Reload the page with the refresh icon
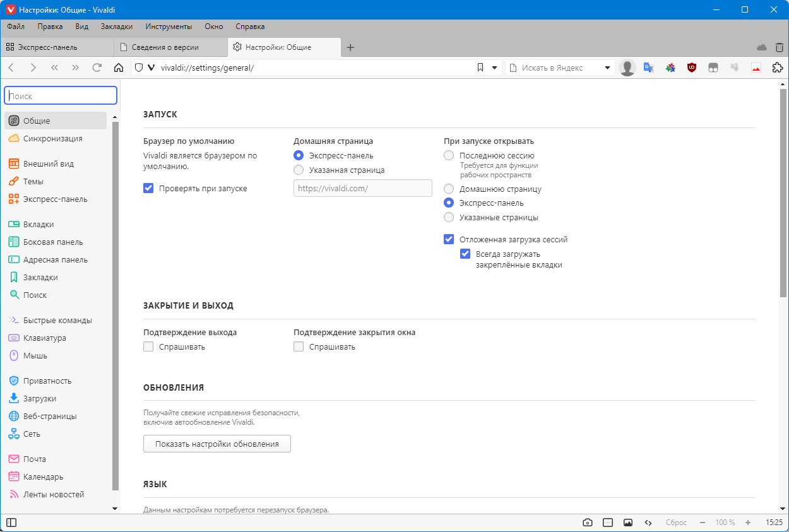The height and width of the screenshot is (532, 789). [x=97, y=68]
